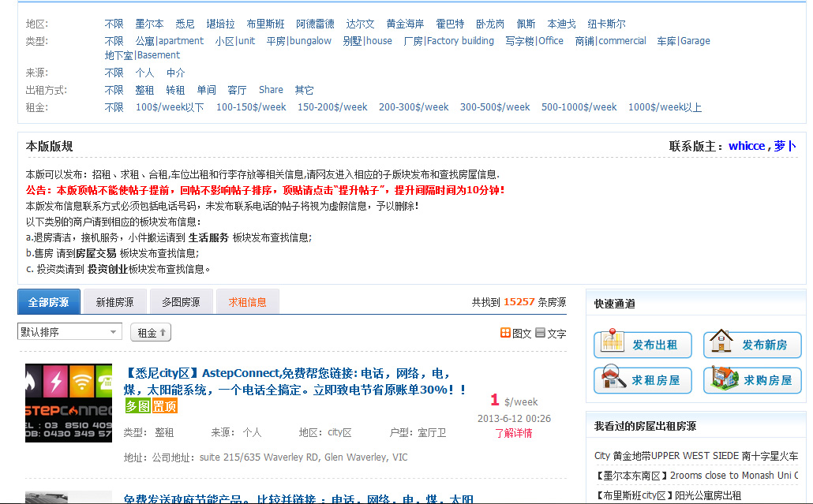
Task: Filter region by 本迪戈
Action: coord(561,24)
